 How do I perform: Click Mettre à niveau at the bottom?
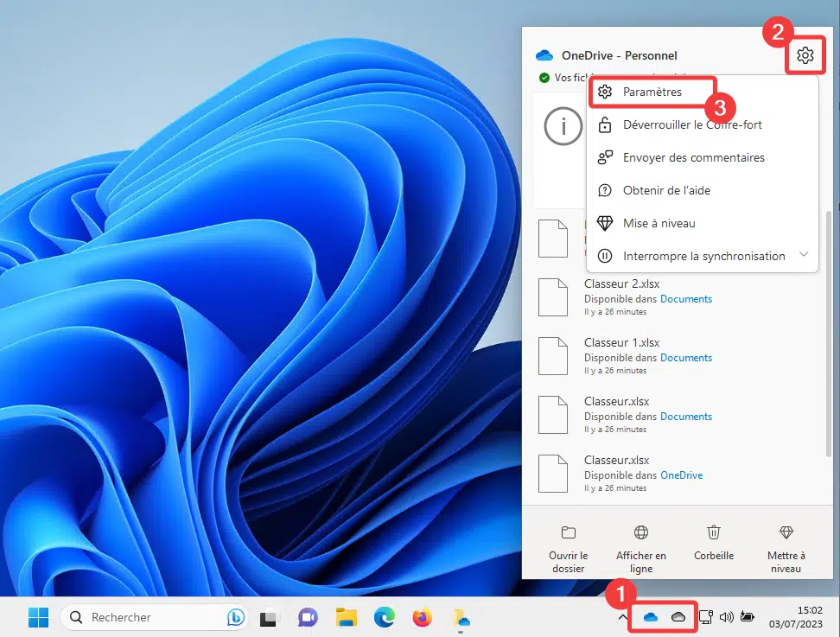(x=786, y=549)
